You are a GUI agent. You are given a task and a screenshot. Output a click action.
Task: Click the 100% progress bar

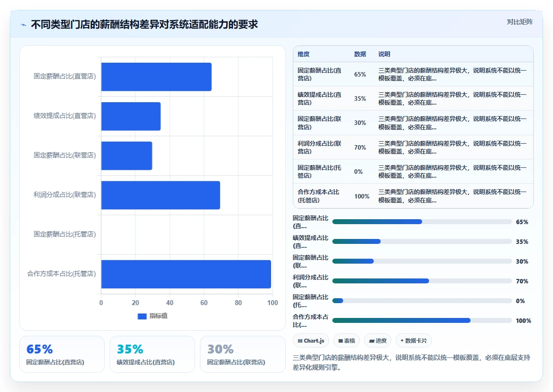click(422, 320)
